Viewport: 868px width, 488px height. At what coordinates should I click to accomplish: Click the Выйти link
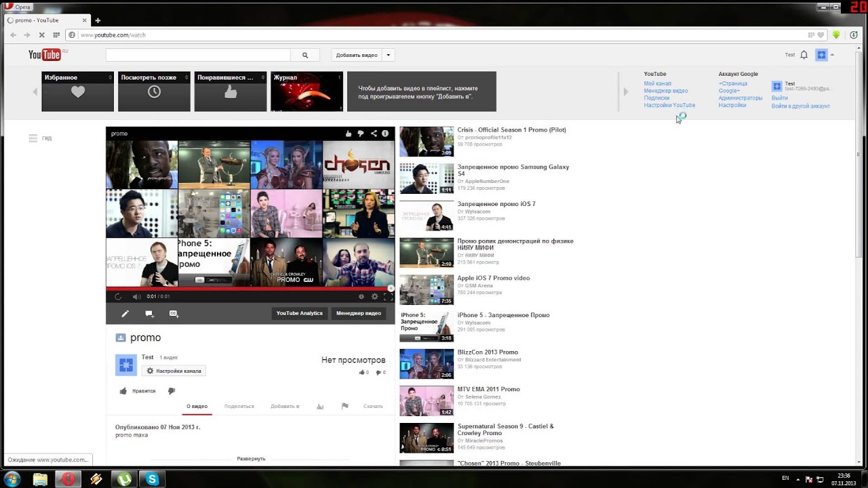tap(779, 98)
